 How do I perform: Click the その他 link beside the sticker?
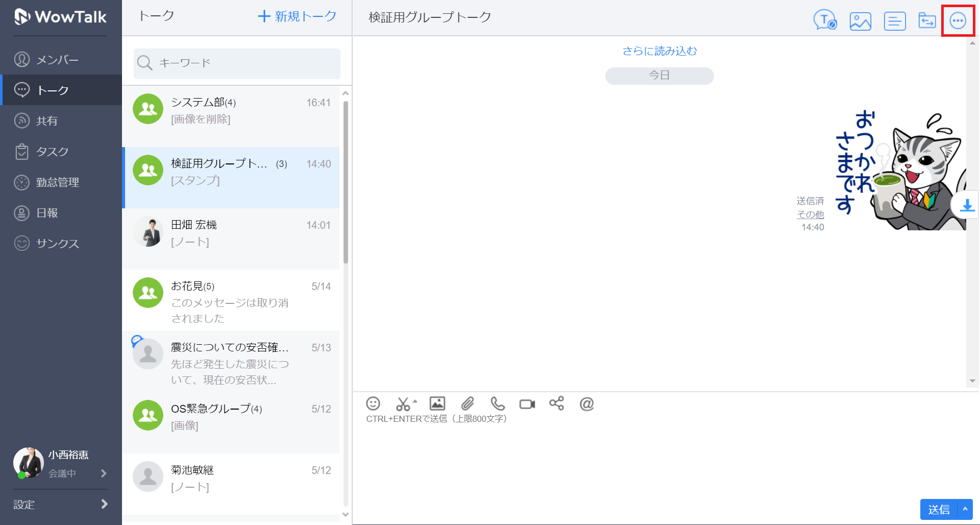coord(811,214)
